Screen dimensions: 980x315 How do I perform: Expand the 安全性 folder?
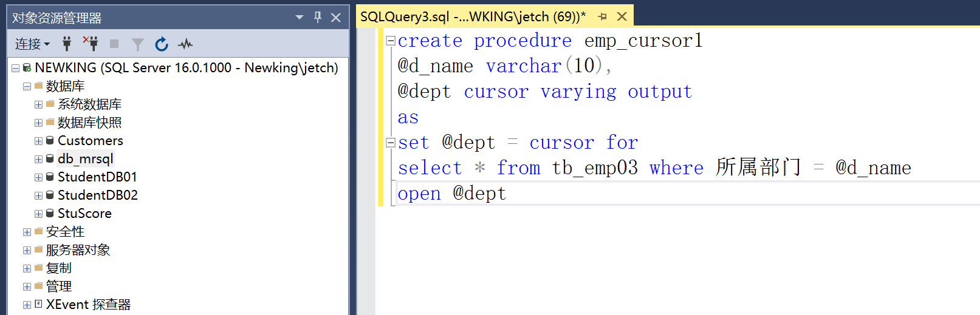(x=27, y=232)
